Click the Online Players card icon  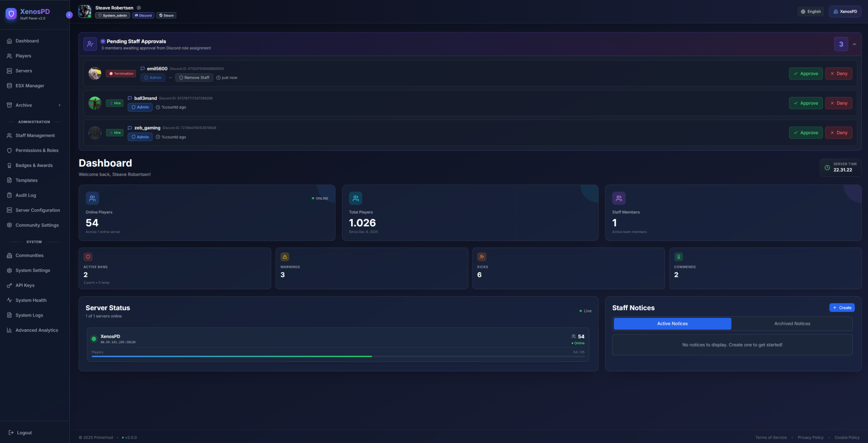tap(92, 198)
